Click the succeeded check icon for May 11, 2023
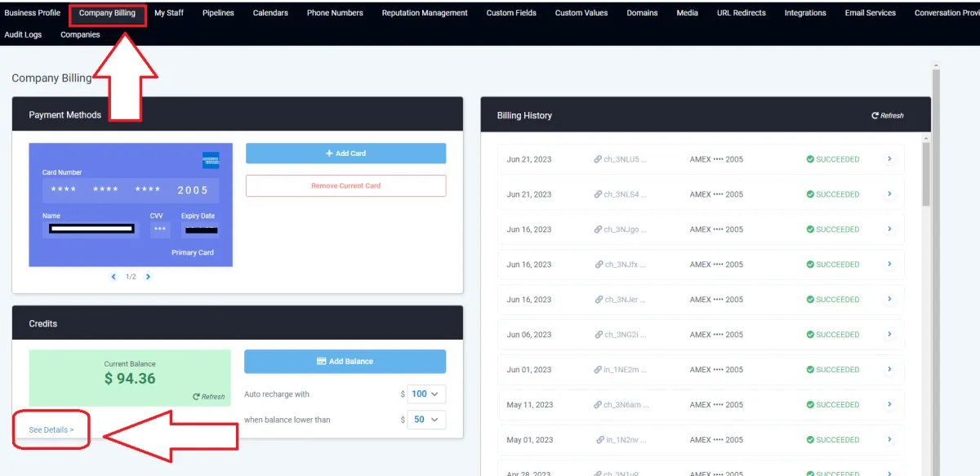 [x=810, y=405]
